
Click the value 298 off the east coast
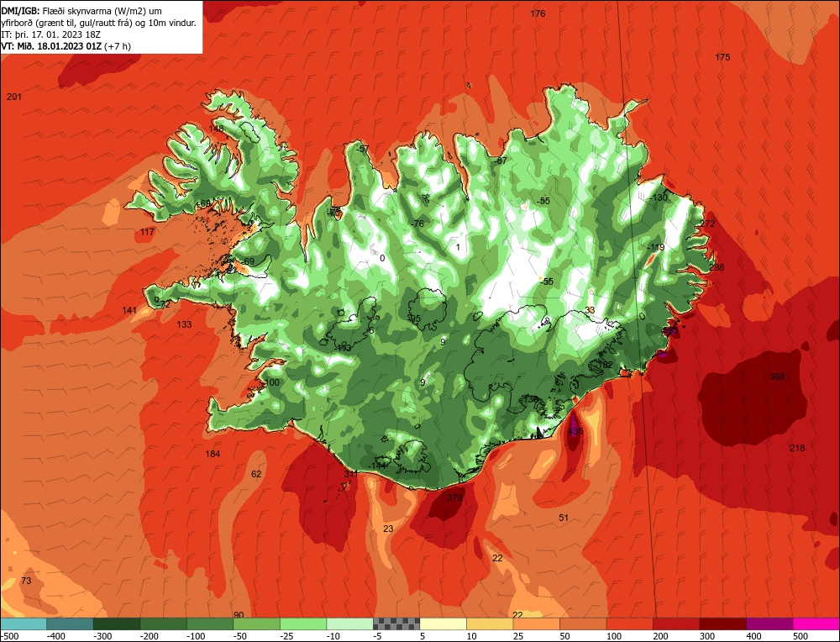click(x=717, y=267)
